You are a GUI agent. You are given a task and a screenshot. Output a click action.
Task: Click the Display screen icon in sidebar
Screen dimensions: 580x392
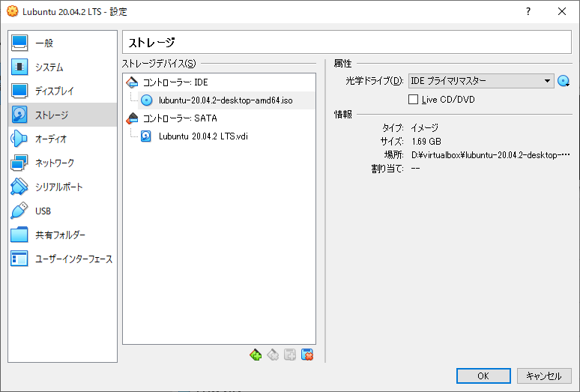click(x=19, y=91)
